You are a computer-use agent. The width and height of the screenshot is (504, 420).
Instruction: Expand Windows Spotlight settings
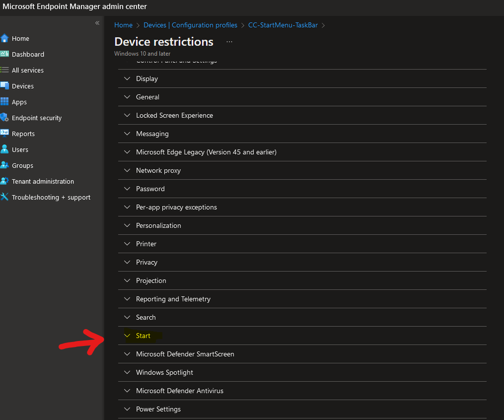click(x=164, y=372)
